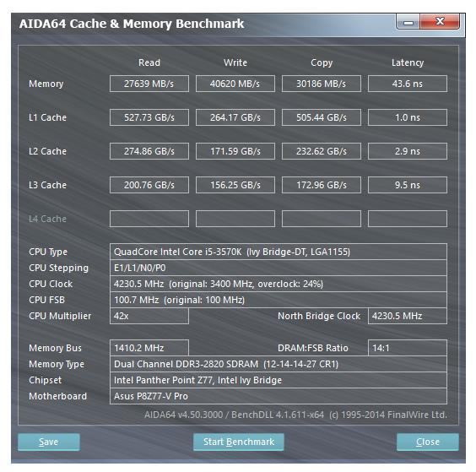The image size is (476, 472).
Task: Click the CPU Stepping value E1/L1/N0/P0
Action: [x=278, y=268]
